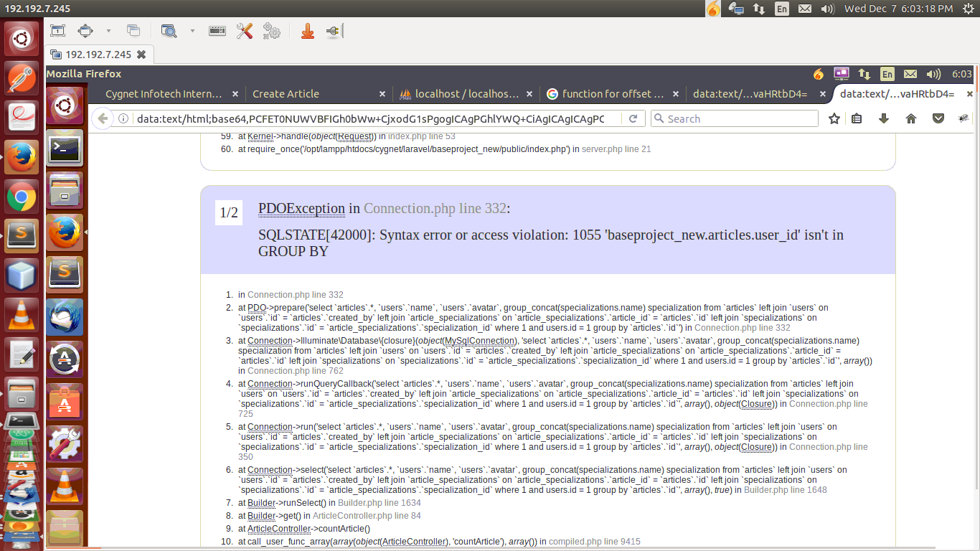Reload the page with the refresh icon
This screenshot has height=551, width=980.
point(633,118)
